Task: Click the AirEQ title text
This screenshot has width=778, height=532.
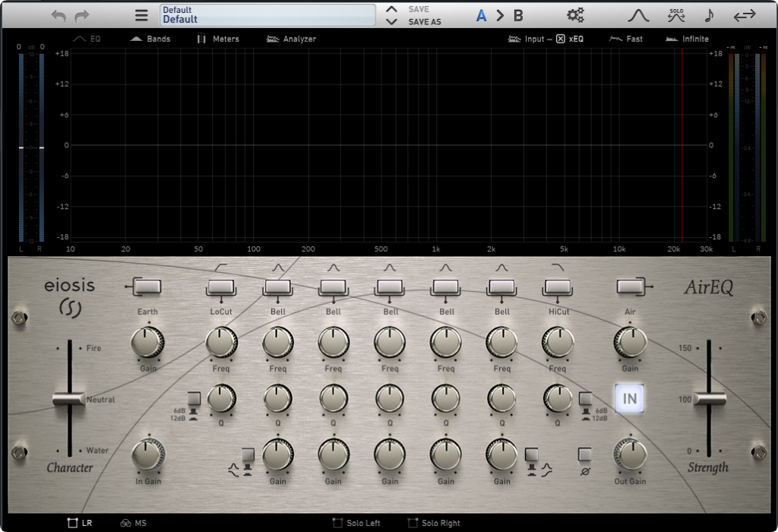Action: coord(709,287)
